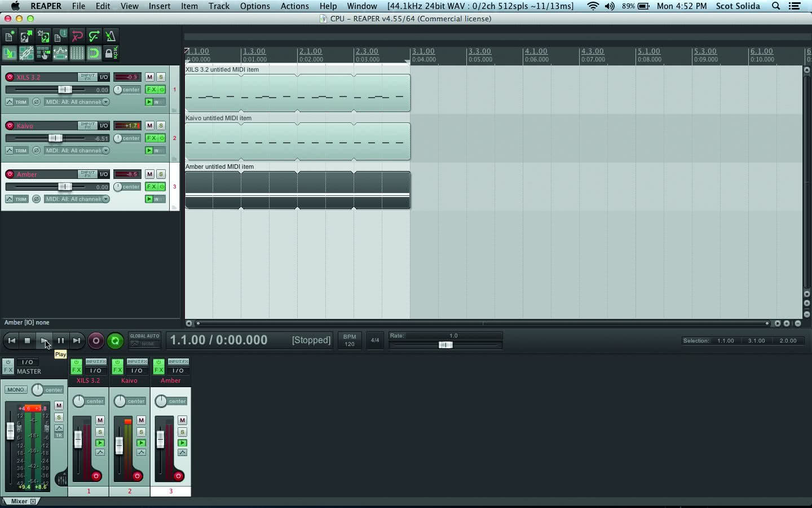Open the Track menu
Image resolution: width=812 pixels, height=508 pixels.
[x=219, y=6]
